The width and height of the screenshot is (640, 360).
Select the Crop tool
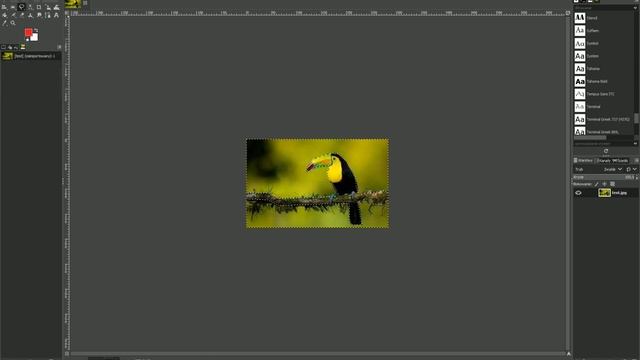[x=39, y=7]
